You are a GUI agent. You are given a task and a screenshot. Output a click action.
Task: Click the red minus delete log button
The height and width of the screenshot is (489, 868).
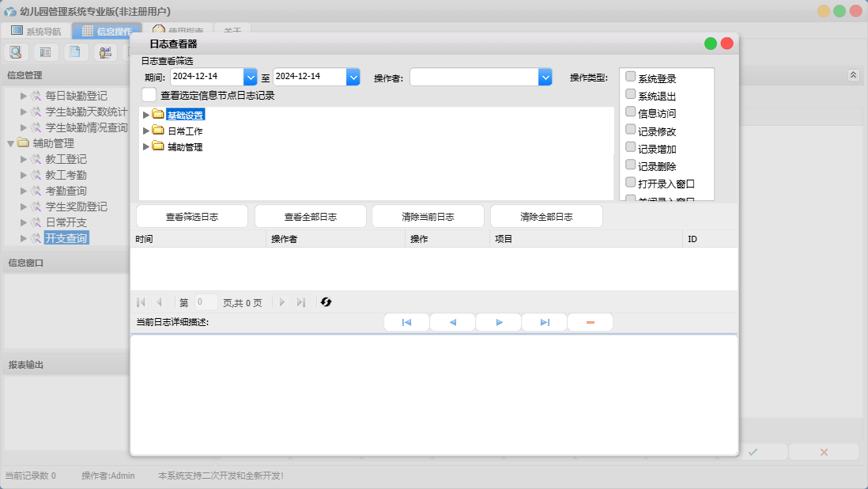pos(590,323)
